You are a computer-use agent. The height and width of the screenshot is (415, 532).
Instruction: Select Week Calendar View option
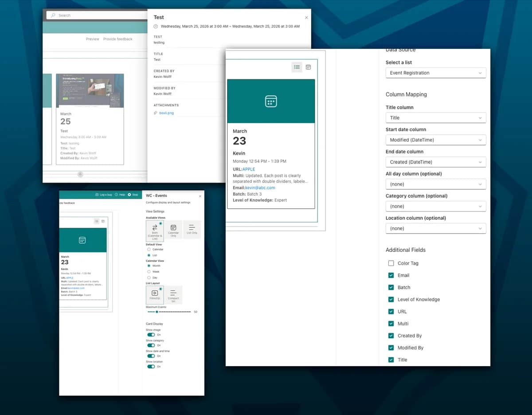(149, 272)
